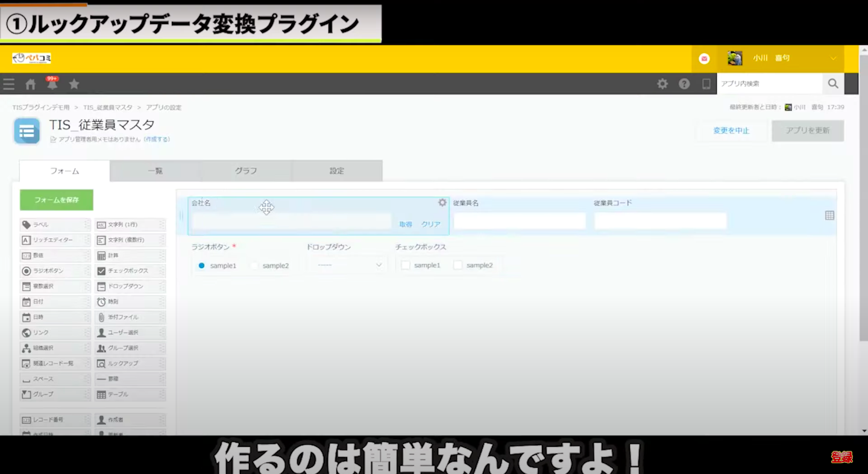Screen dimensions: 868x474
Task: Check the sample1 checkbox
Action: pos(406,266)
